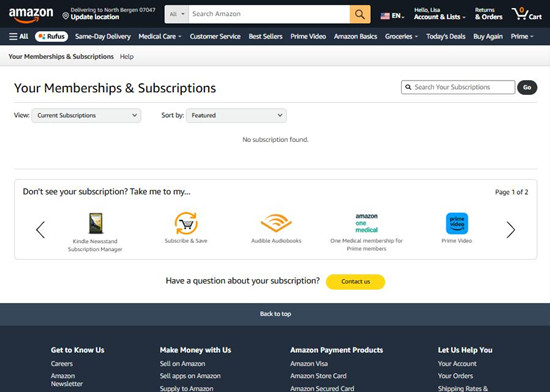Click the Prime Video icon

457,223
